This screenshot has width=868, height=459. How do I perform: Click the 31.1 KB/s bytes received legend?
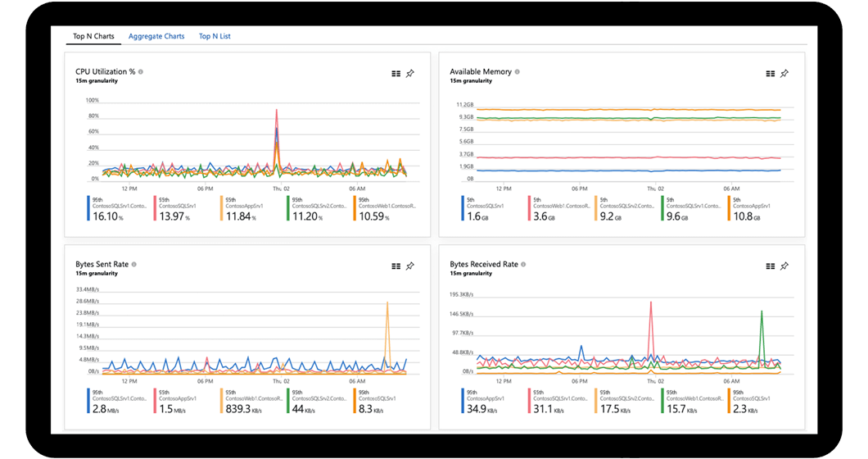[x=559, y=402]
